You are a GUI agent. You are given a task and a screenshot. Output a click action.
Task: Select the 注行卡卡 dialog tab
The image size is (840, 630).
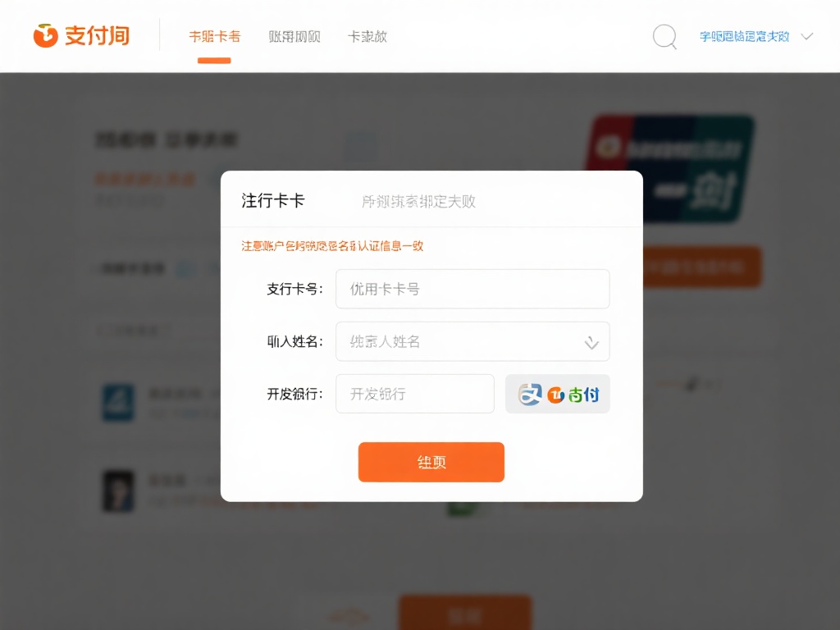coord(272,201)
